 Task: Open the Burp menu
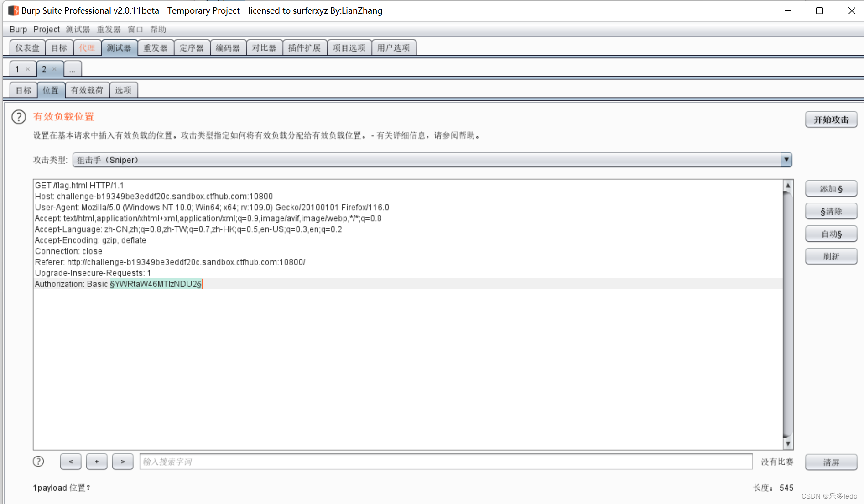[18, 29]
